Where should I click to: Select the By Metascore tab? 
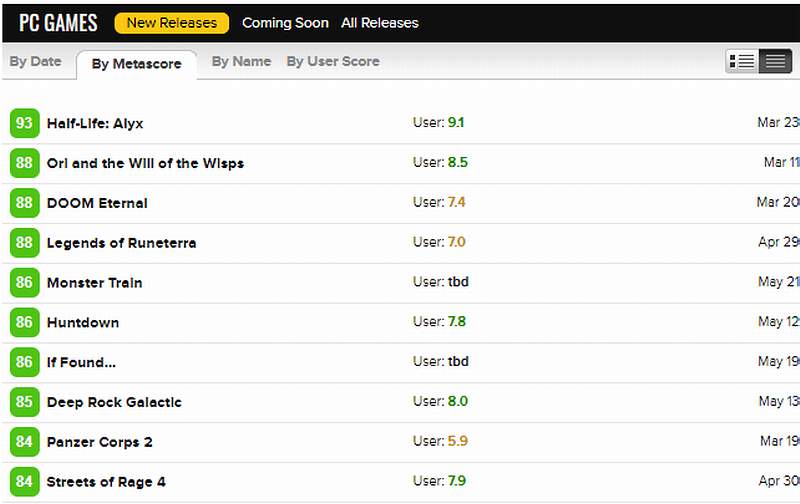(x=136, y=64)
